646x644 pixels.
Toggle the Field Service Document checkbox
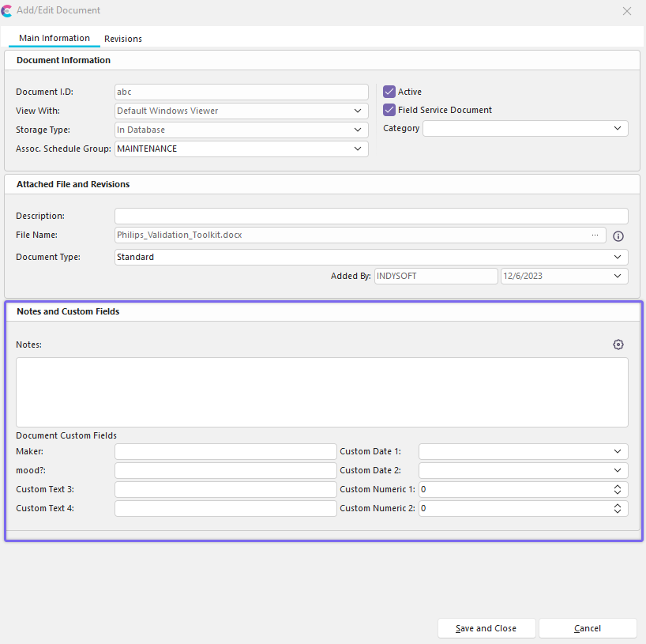(389, 110)
